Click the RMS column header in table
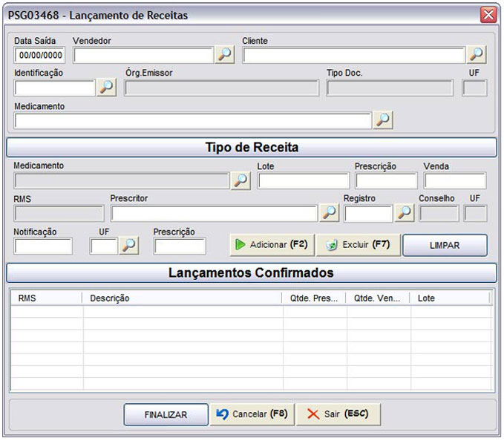The width and height of the screenshot is (504, 441). click(47, 298)
